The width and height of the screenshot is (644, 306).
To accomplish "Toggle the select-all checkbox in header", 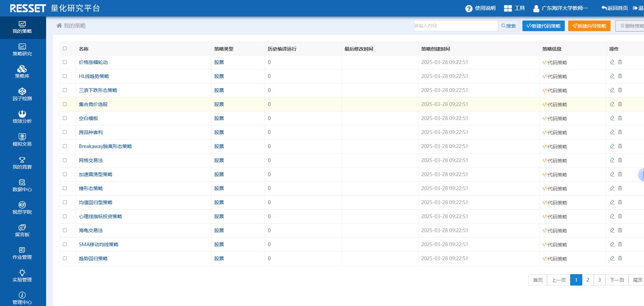I will coord(65,48).
